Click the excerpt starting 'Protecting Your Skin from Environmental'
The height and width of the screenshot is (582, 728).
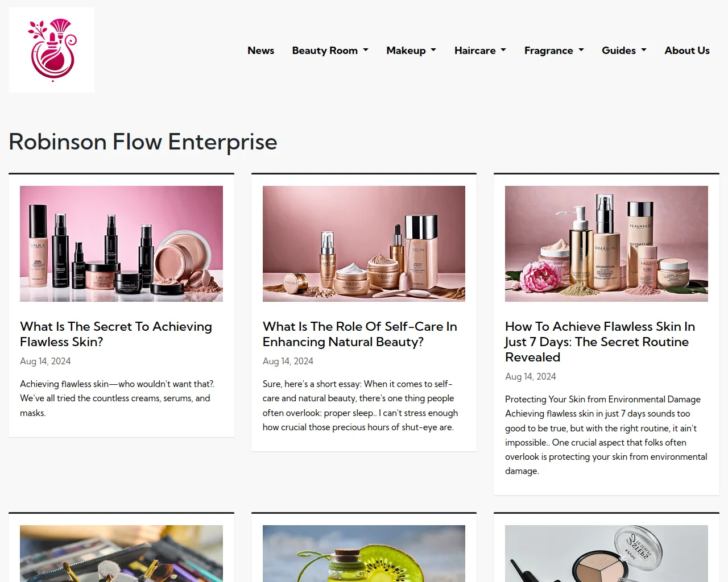(x=606, y=435)
